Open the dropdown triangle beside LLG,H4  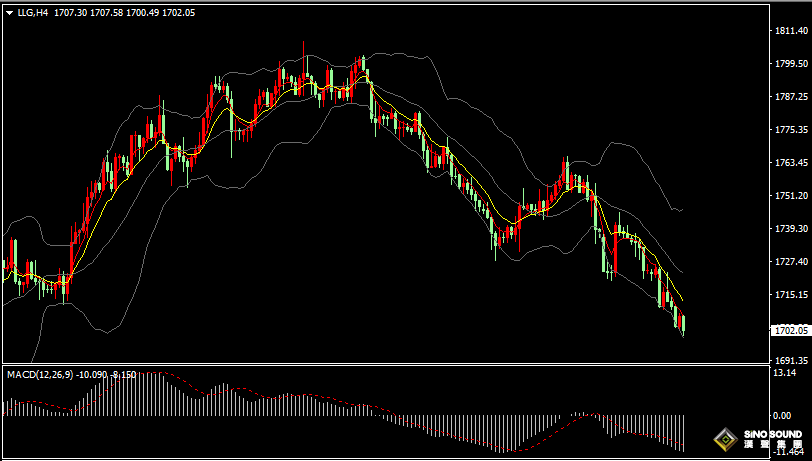pyautogui.click(x=9, y=13)
